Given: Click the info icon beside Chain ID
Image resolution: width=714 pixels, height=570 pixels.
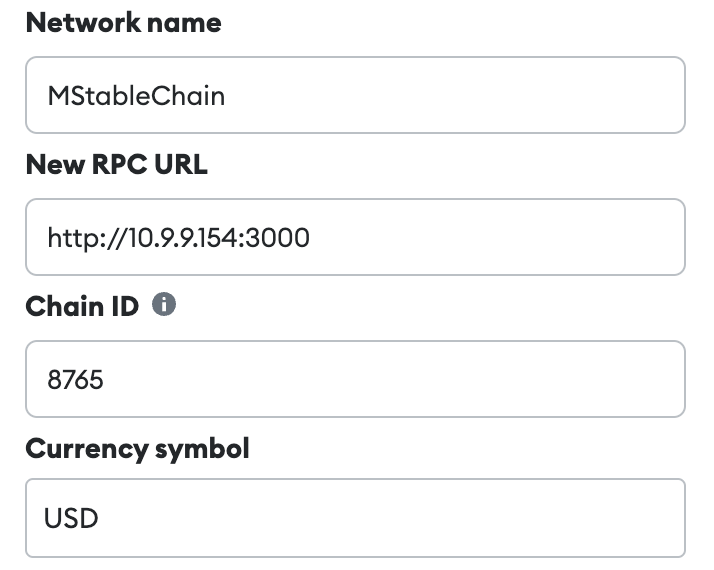Looking at the screenshot, I should pyautogui.click(x=164, y=305).
